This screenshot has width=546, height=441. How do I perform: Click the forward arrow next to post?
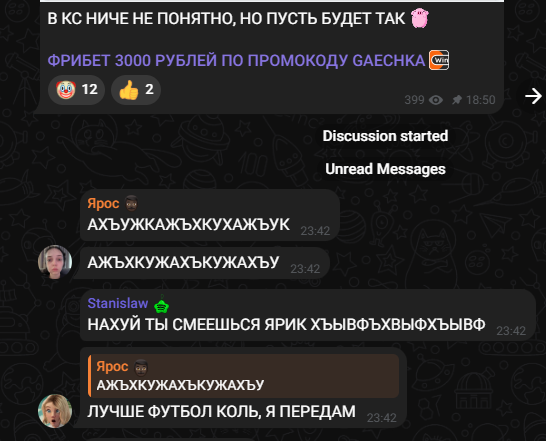(x=533, y=96)
